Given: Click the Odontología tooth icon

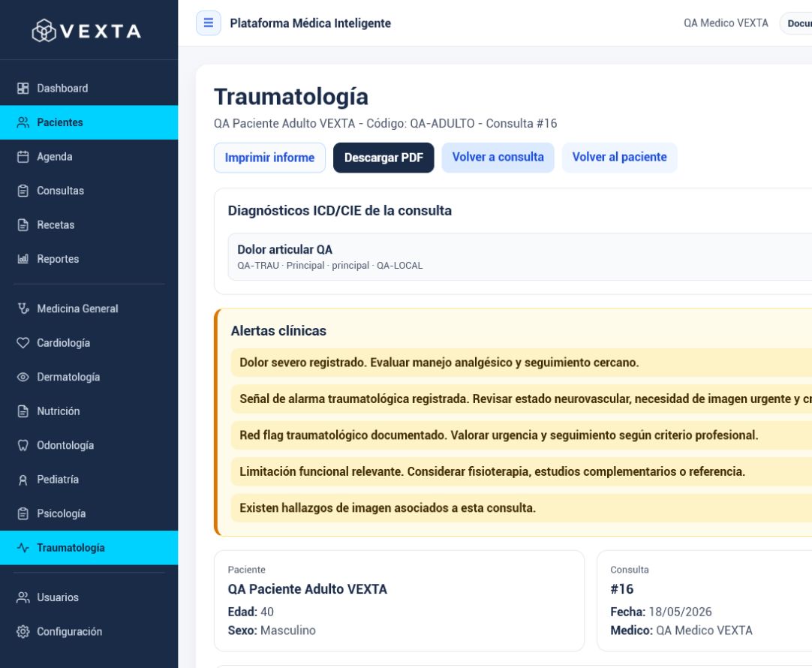Looking at the screenshot, I should coord(23,445).
